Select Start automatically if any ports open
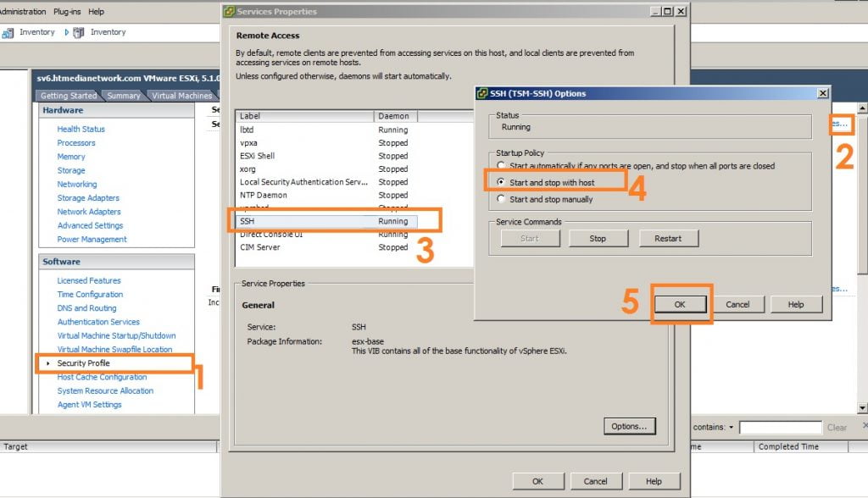The height and width of the screenshot is (498, 868). [x=501, y=165]
